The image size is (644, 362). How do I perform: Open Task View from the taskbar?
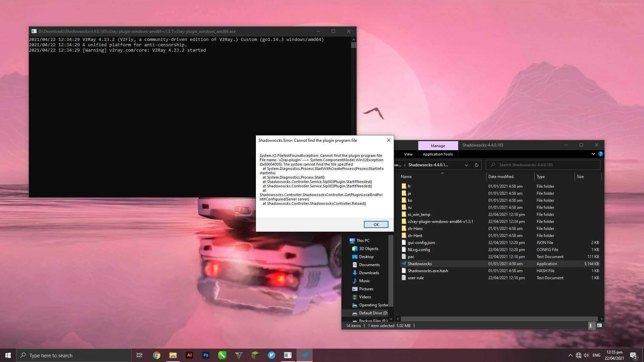140,355
